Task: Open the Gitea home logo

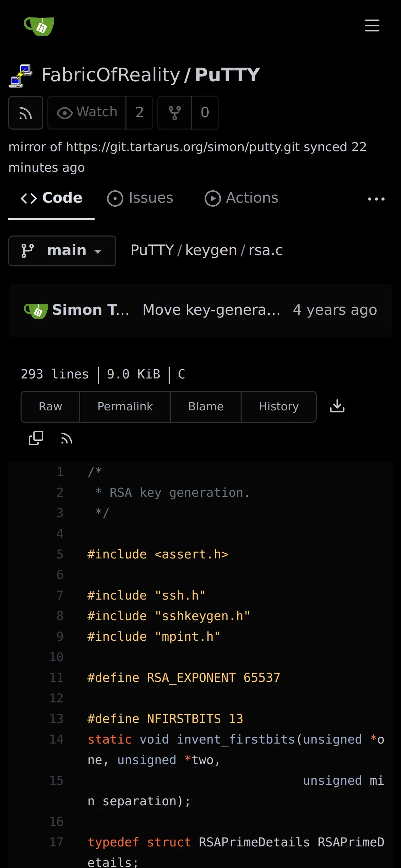Action: (39, 26)
